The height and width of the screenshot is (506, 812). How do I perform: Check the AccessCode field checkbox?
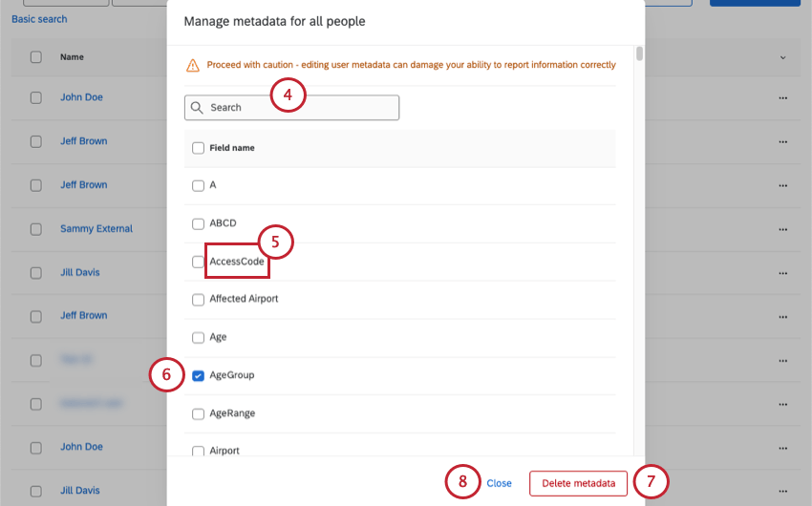coord(198,262)
